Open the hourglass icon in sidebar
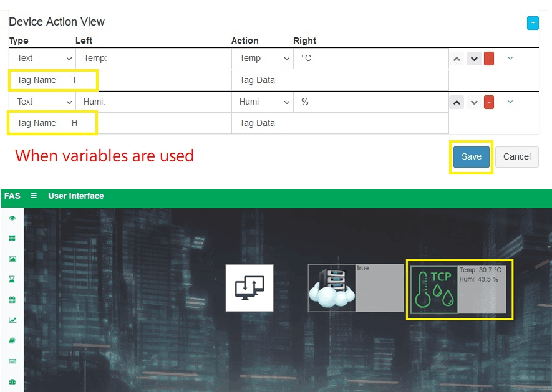The image size is (552, 392). click(12, 279)
